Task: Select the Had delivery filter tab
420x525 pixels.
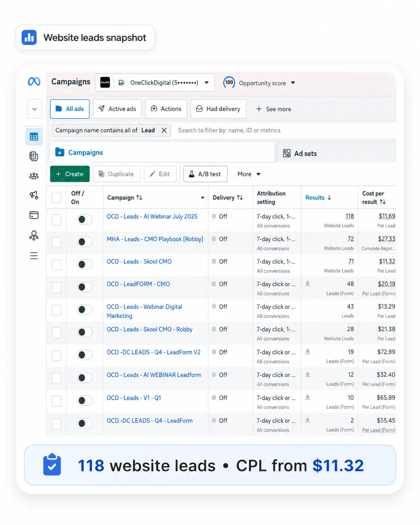Action: point(218,109)
